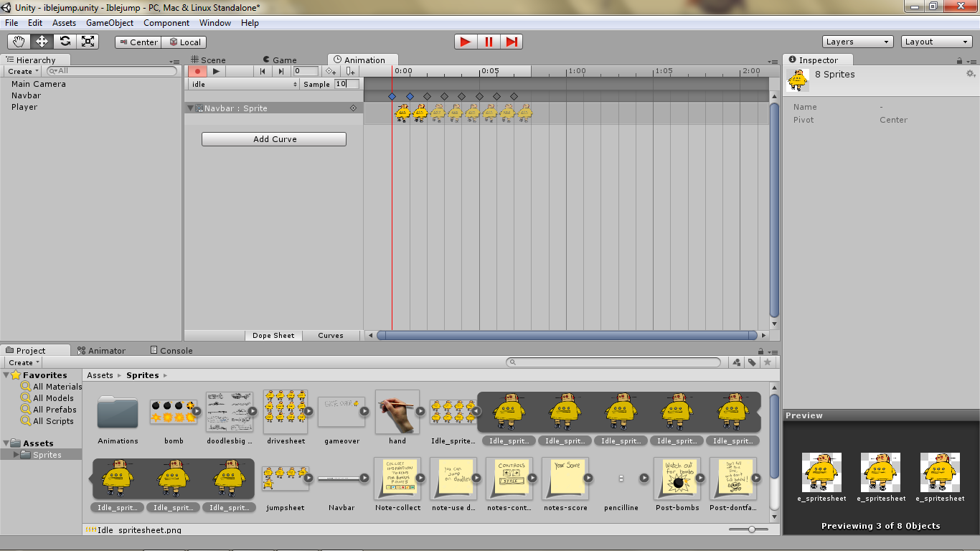Open the jumpsheet sprite in the Project panel
The height and width of the screenshot is (551, 980).
(x=286, y=477)
